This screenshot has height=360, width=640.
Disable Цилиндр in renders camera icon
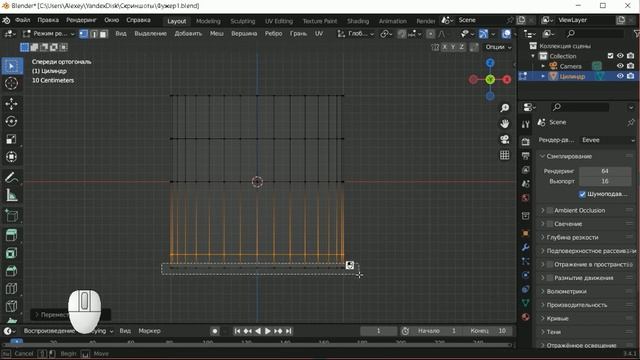pos(631,76)
